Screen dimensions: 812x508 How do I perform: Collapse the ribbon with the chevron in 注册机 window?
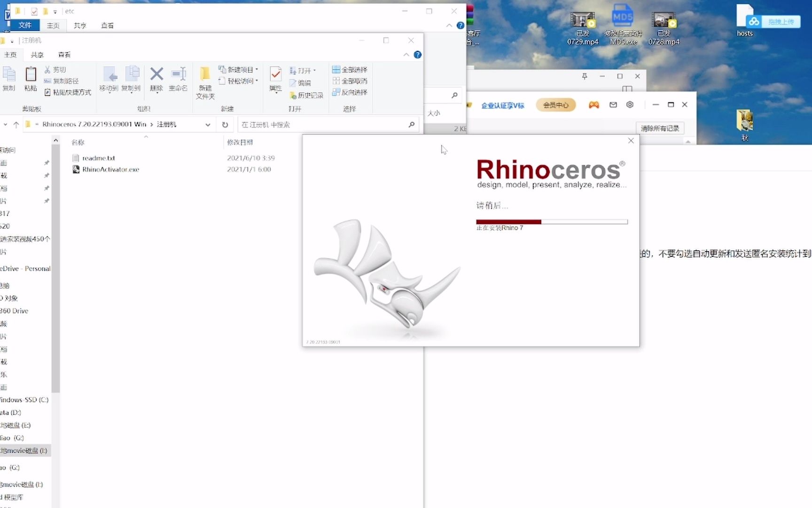[x=406, y=55]
